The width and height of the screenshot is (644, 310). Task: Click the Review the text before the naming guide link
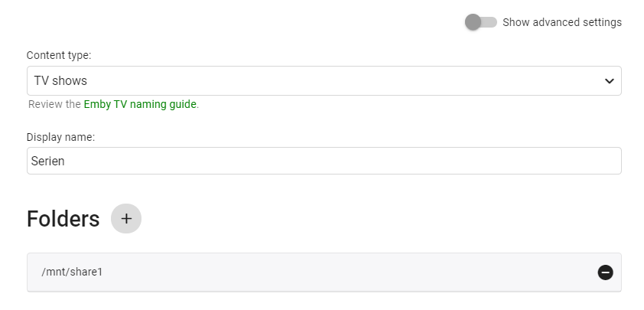pos(54,104)
